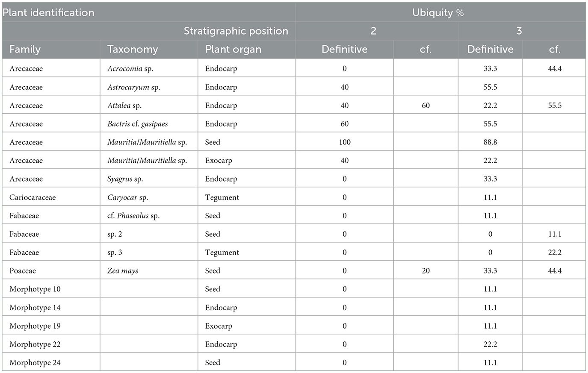Click the Morphotype 24 row label
Viewport: 588px width, 373px height.
[35, 363]
